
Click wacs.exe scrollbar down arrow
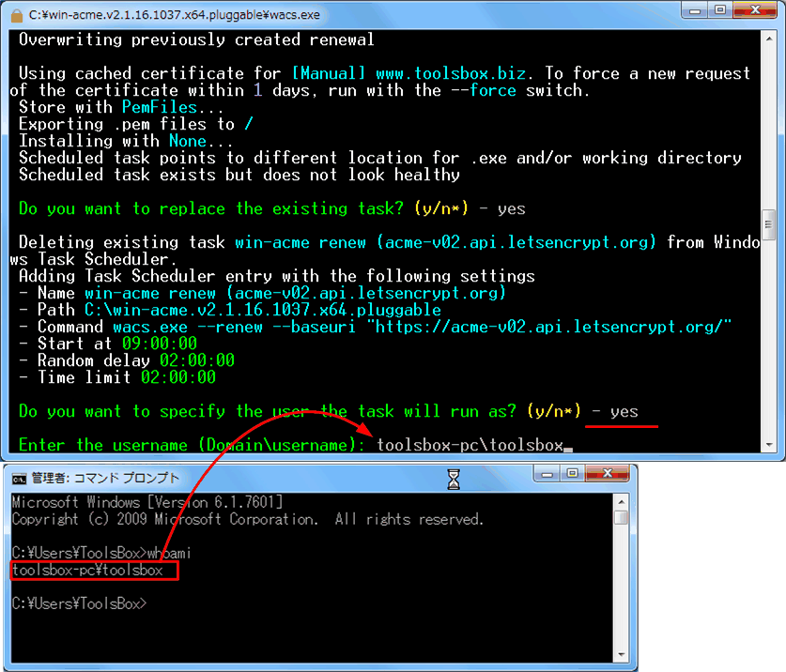click(769, 445)
